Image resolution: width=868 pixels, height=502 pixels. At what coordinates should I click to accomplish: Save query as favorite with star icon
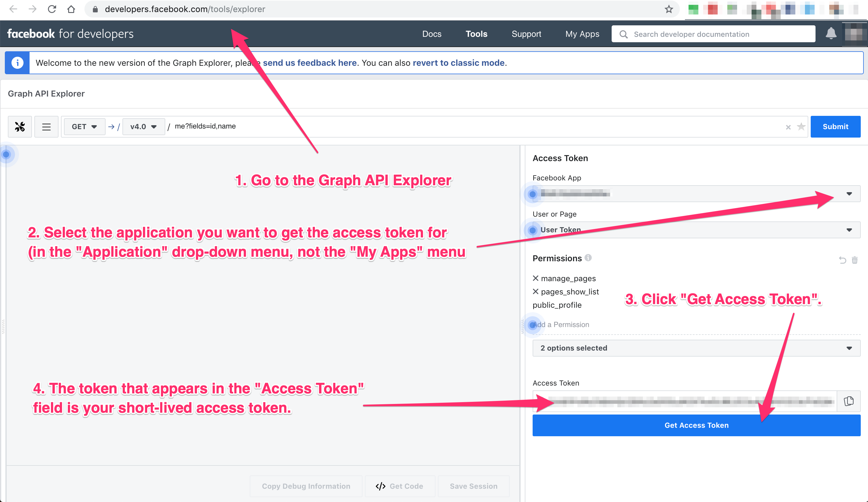pos(801,127)
